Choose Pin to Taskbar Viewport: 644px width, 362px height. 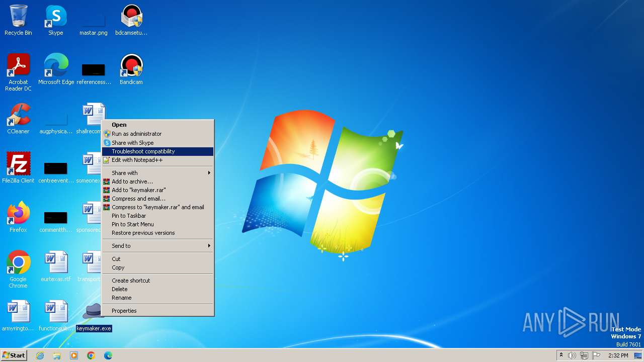point(158,216)
